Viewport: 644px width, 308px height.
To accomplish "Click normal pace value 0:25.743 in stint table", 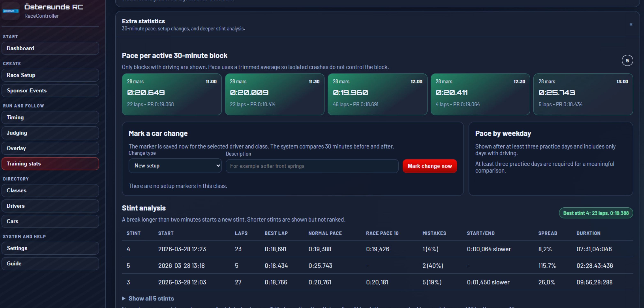I will (x=320, y=265).
